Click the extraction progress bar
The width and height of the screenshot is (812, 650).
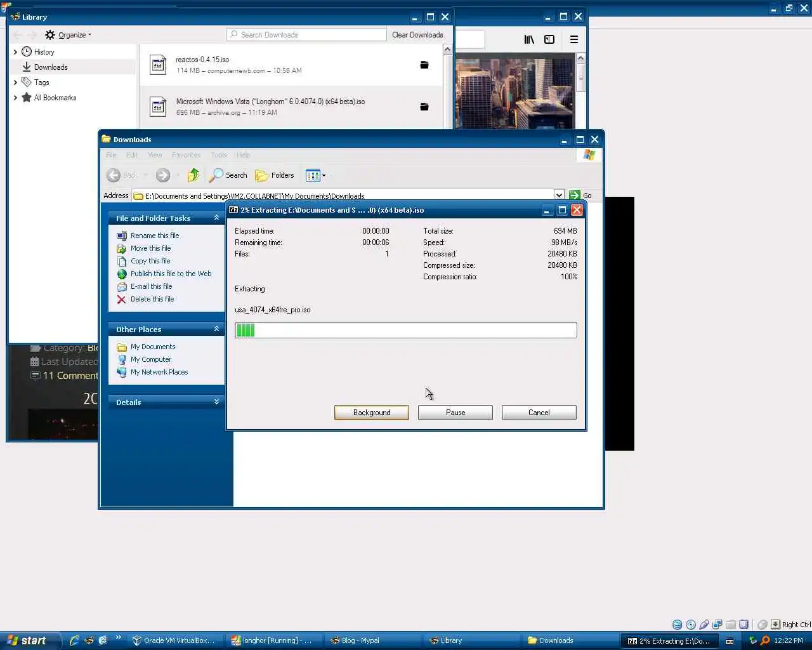(406, 330)
